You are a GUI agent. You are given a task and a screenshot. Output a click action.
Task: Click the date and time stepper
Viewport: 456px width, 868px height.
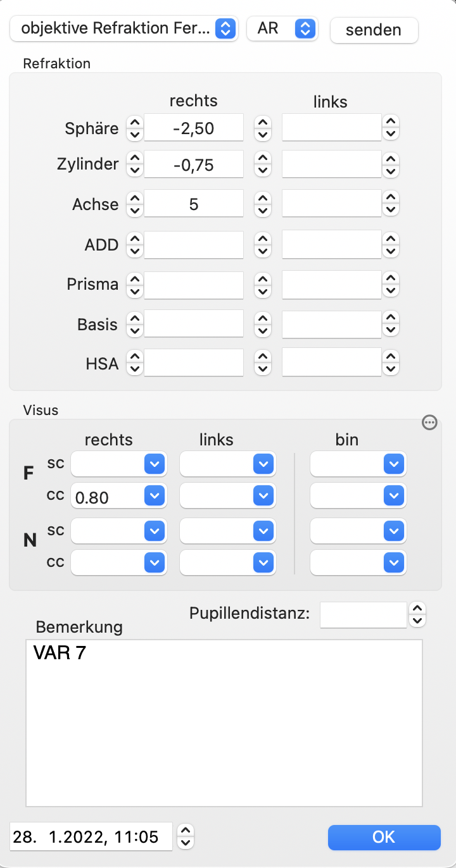pyautogui.click(x=185, y=836)
